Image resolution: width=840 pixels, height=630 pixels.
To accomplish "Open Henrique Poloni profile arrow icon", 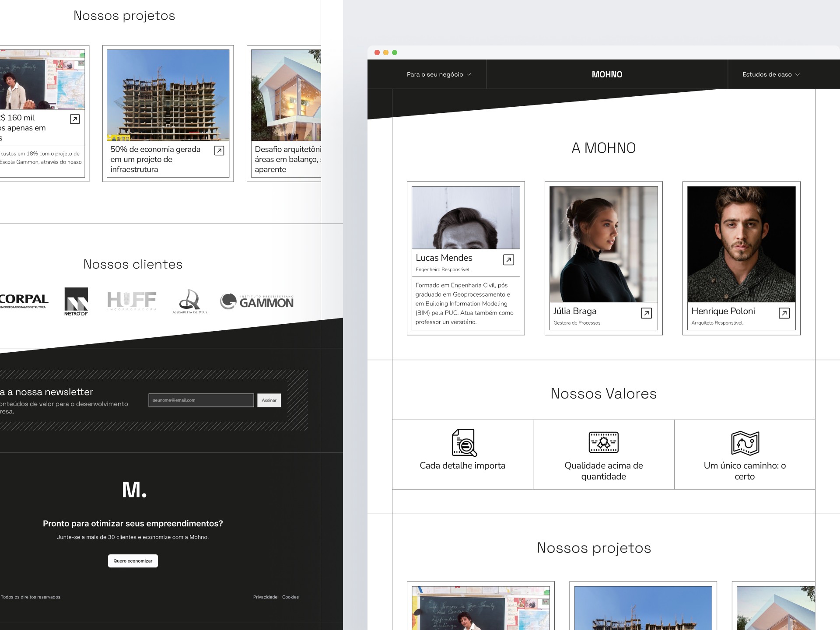I will pos(784,313).
